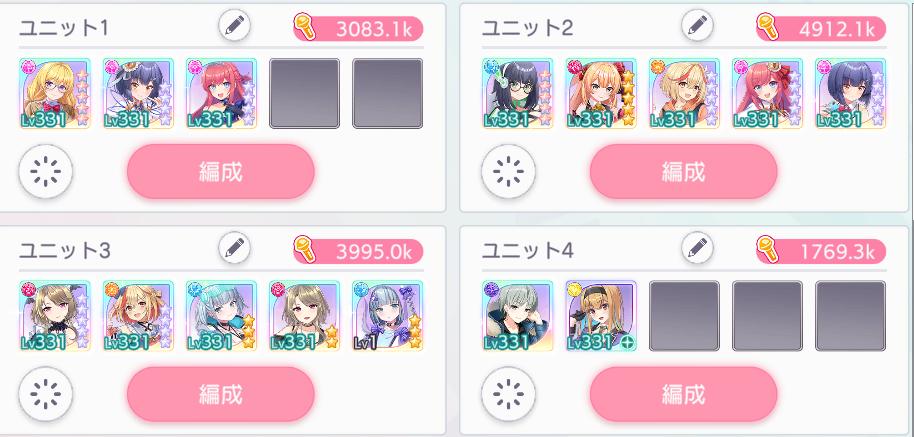Click the round dotted icon in ユニット4

pyautogui.click(x=508, y=394)
